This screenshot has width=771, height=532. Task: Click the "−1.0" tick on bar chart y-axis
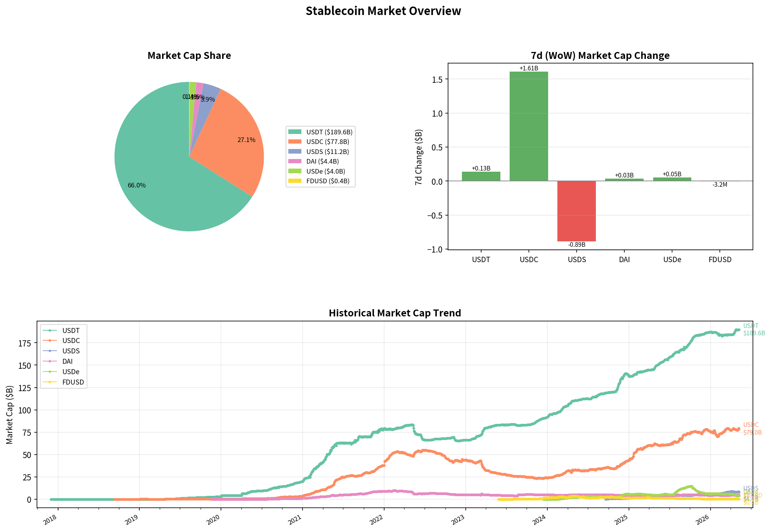click(x=435, y=249)
